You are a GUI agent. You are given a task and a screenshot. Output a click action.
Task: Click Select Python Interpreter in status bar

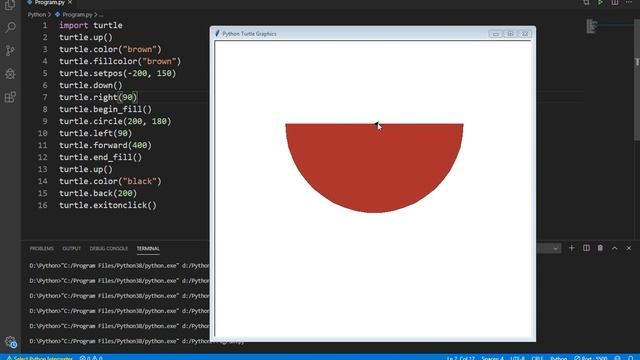pyautogui.click(x=39, y=358)
